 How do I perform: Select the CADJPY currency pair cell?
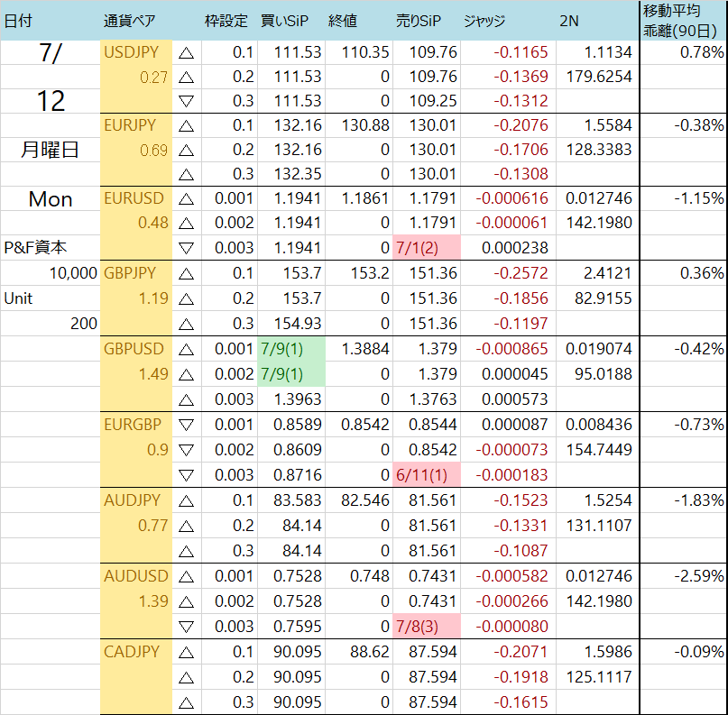tap(132, 651)
